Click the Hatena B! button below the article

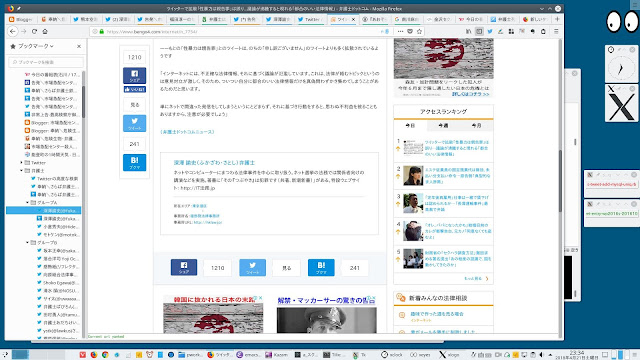(321, 267)
